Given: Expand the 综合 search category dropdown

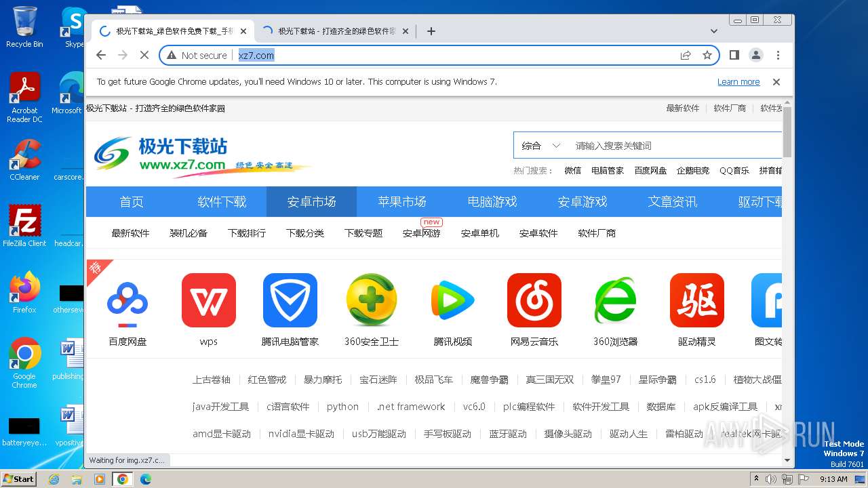Looking at the screenshot, I should pyautogui.click(x=540, y=146).
